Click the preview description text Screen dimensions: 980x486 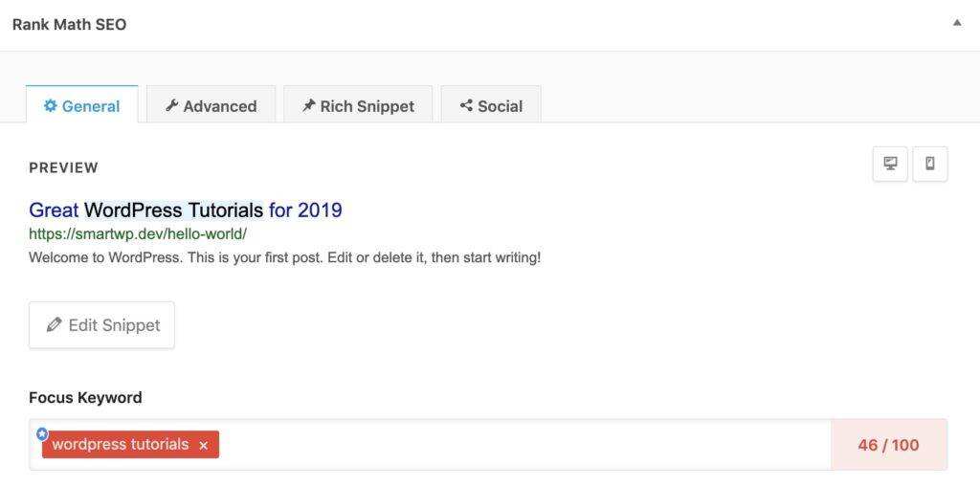coord(284,257)
